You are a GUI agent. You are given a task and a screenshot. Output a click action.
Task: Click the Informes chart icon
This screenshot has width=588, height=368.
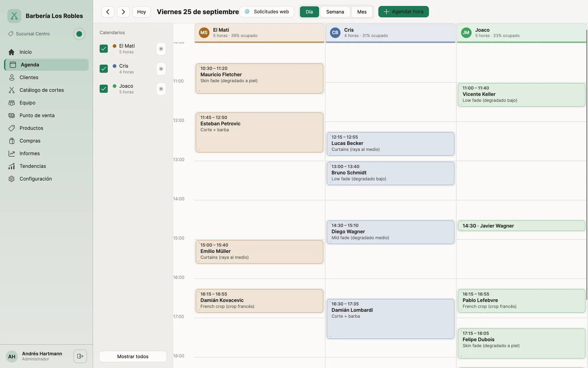coord(11,153)
